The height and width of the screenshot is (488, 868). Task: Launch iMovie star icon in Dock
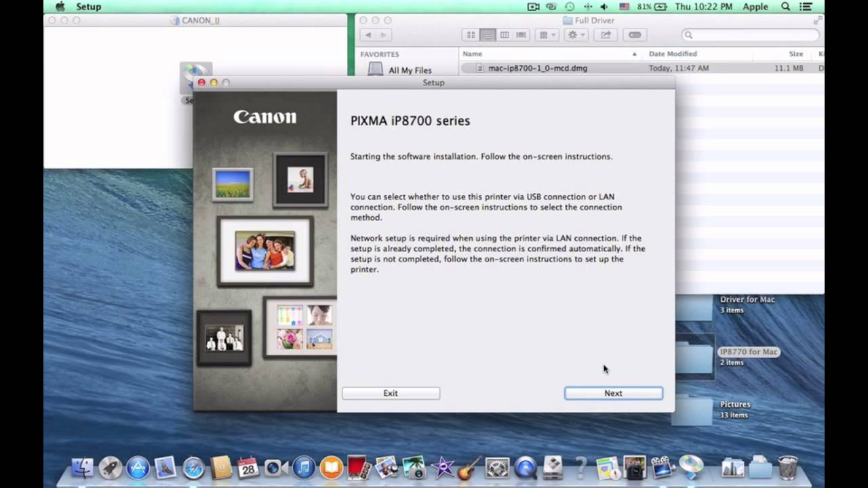tap(442, 468)
